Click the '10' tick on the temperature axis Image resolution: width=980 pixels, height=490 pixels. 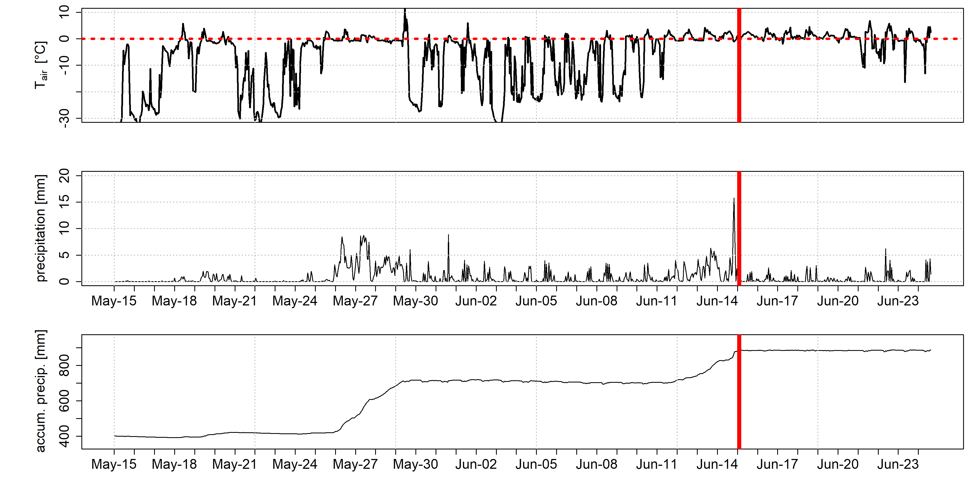tap(64, 12)
